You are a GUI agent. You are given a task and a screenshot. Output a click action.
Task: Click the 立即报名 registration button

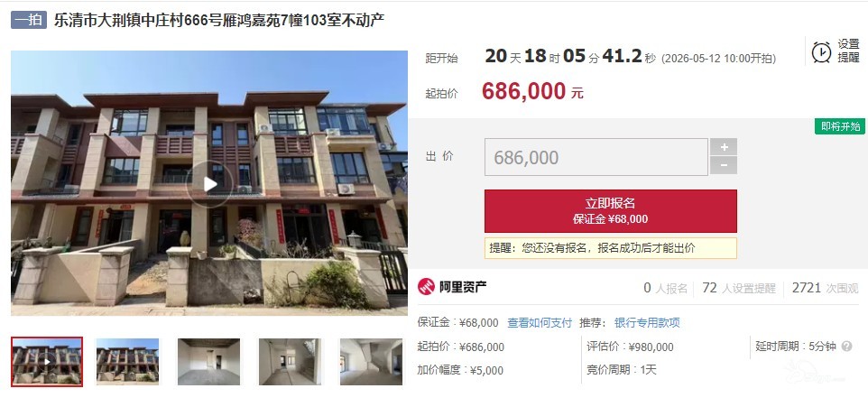(x=611, y=211)
